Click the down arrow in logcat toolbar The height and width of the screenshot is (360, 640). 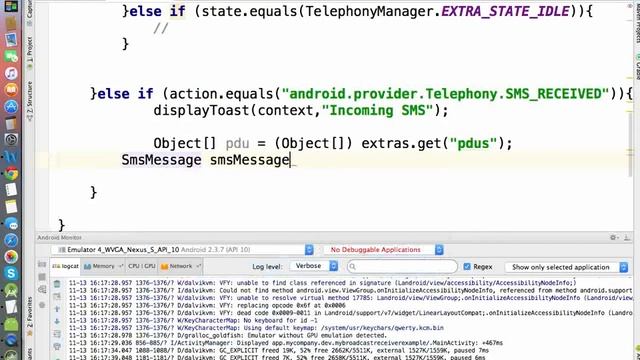click(57, 322)
